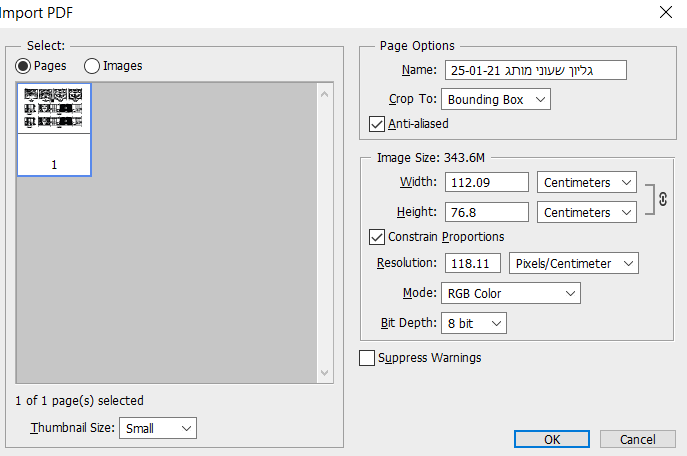Expand the Bit Depth dropdown
The height and width of the screenshot is (456, 687).
click(474, 323)
